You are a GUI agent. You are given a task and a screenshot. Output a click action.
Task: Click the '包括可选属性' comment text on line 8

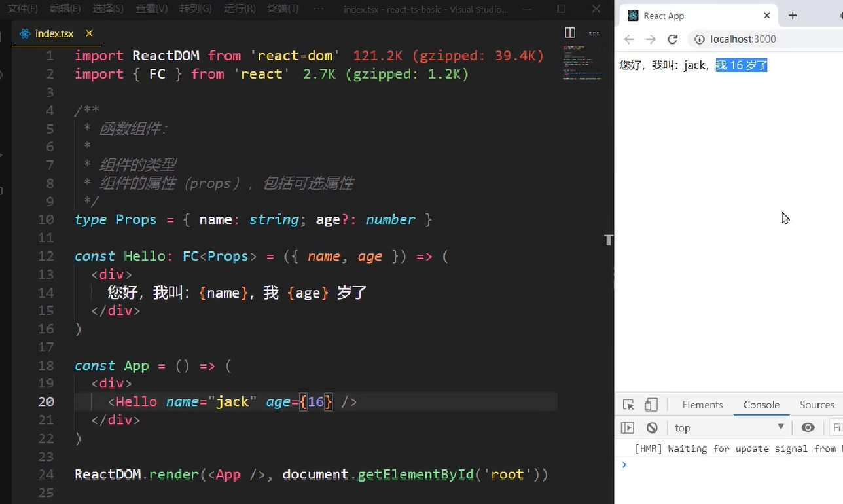[308, 183]
